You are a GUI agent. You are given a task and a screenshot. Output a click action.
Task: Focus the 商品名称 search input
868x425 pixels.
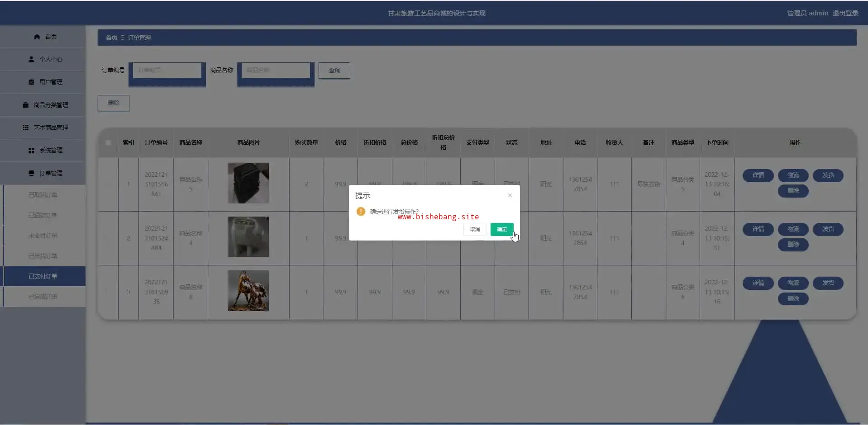click(x=276, y=71)
